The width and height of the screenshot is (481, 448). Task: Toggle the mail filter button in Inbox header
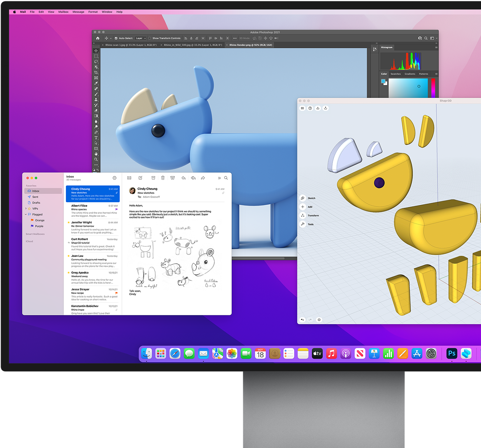coord(115,178)
